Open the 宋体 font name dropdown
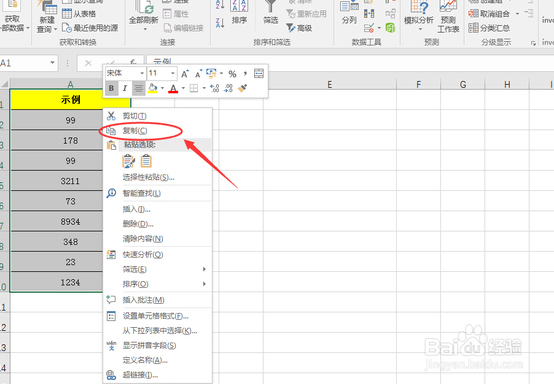The height and width of the screenshot is (384, 554). coord(142,73)
